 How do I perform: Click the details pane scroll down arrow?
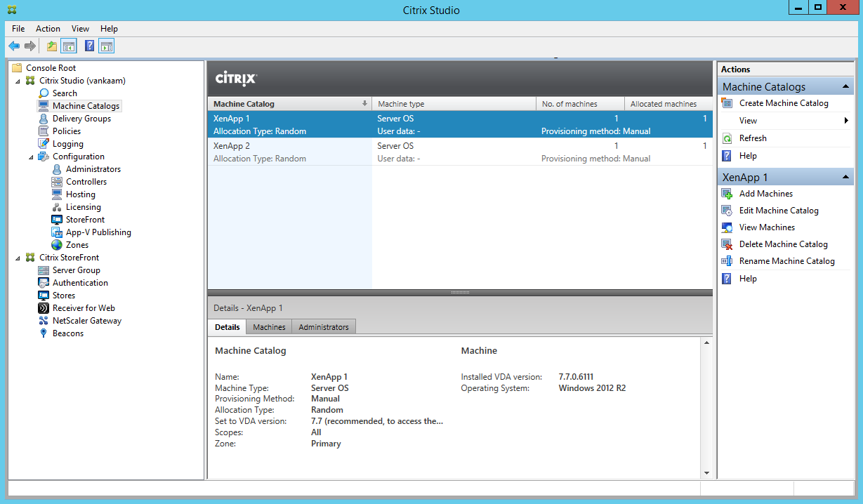pyautogui.click(x=707, y=474)
